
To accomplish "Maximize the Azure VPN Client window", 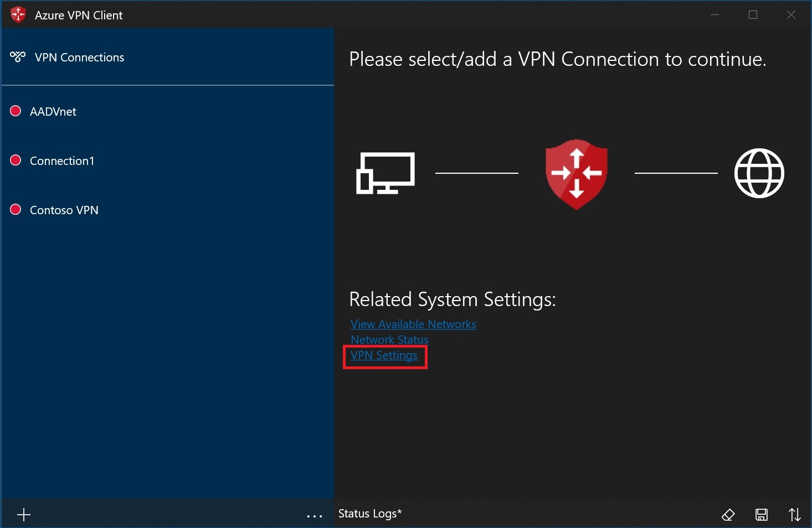I will [753, 15].
